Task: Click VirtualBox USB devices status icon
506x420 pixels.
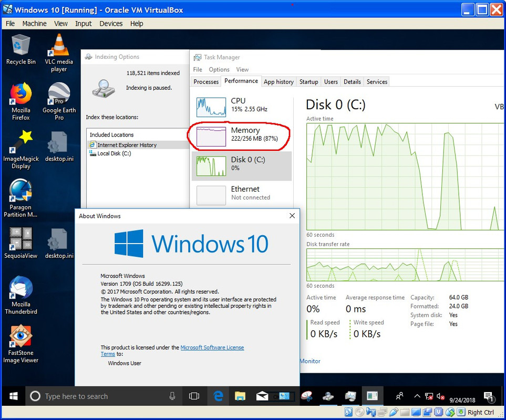Action: click(394, 412)
